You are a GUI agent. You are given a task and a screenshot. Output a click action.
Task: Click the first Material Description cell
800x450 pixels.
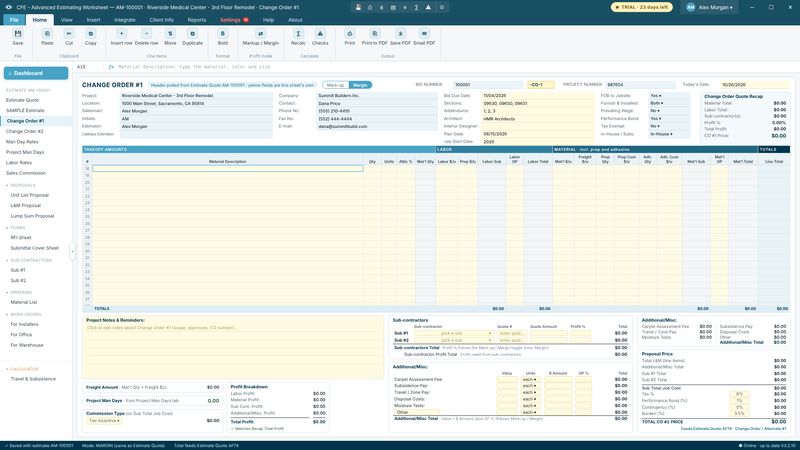tap(228, 168)
